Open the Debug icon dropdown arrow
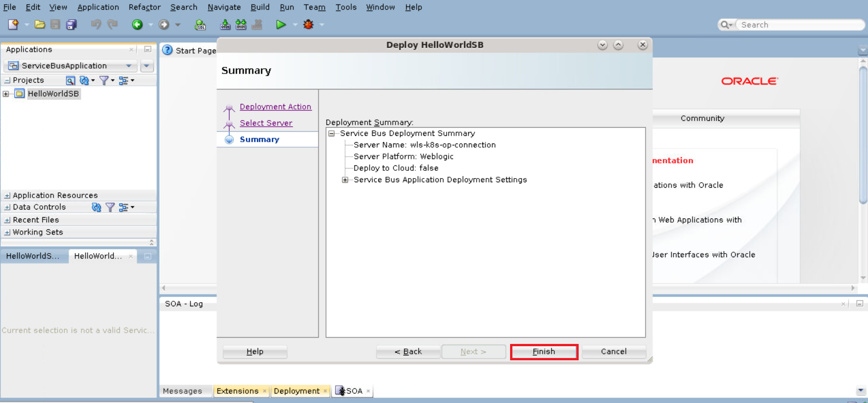Image resolution: width=868 pixels, height=403 pixels. [x=322, y=25]
